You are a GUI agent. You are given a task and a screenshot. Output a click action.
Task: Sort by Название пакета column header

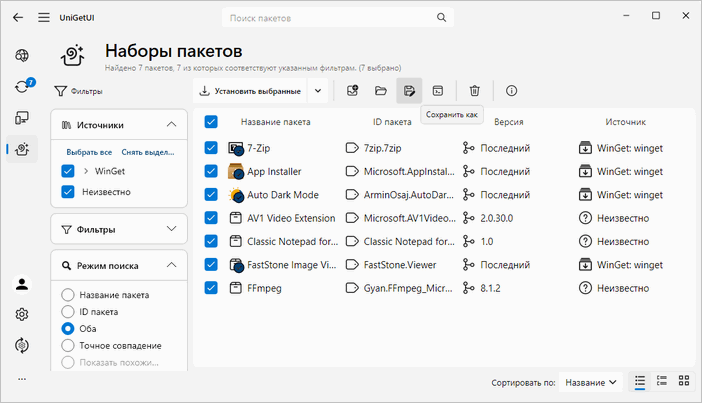pyautogui.click(x=275, y=122)
